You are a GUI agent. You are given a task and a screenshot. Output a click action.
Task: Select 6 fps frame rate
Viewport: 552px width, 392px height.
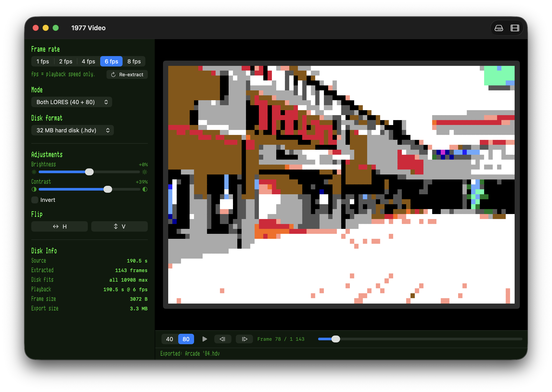111,61
